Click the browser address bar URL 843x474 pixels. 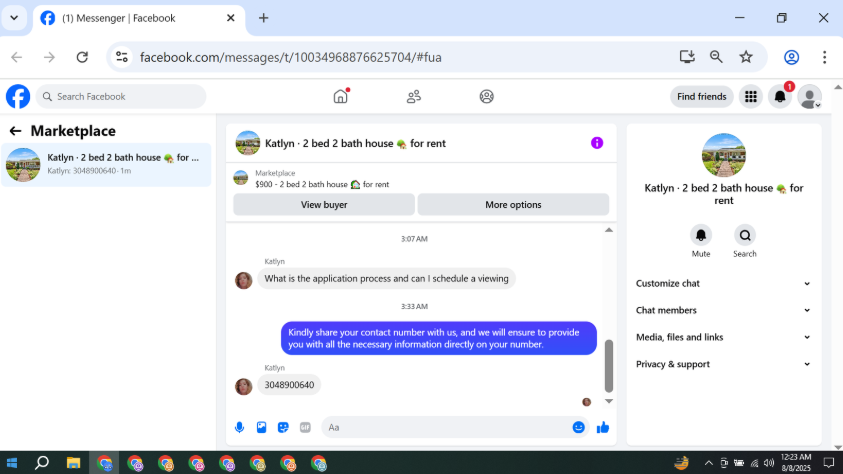pyautogui.click(x=290, y=58)
